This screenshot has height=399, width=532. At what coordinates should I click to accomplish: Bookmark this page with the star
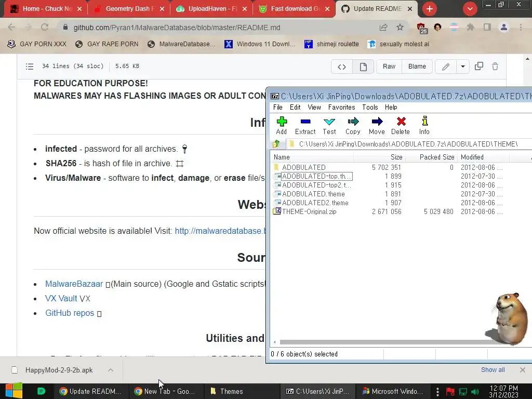400,28
